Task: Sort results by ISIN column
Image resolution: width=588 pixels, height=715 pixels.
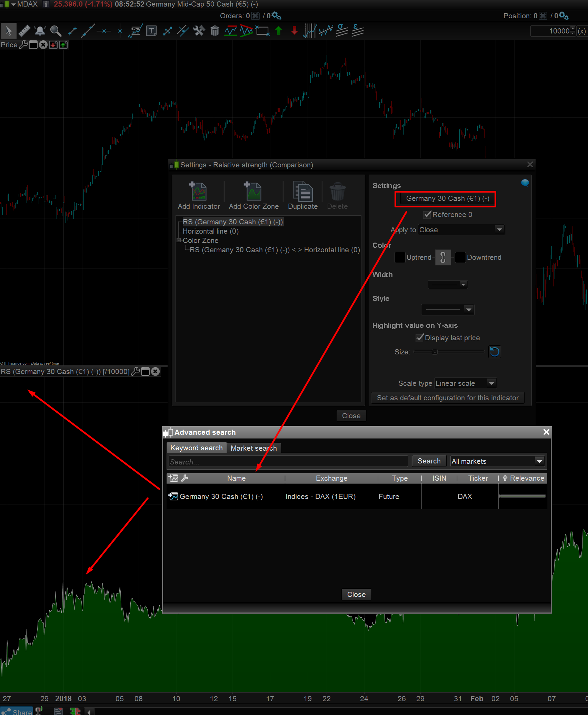Action: (439, 478)
